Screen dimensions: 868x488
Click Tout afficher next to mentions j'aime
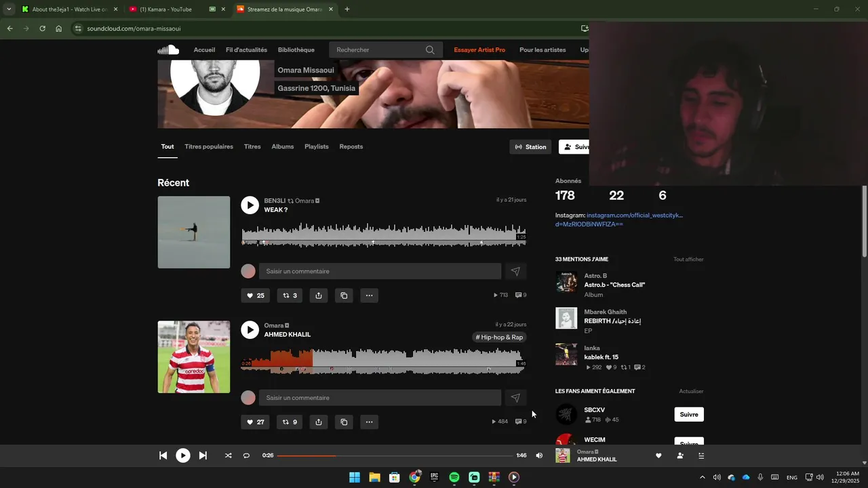click(688, 260)
